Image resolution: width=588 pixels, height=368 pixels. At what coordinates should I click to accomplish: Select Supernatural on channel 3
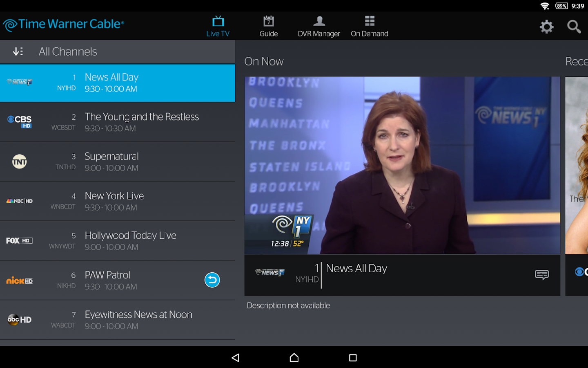[118, 162]
